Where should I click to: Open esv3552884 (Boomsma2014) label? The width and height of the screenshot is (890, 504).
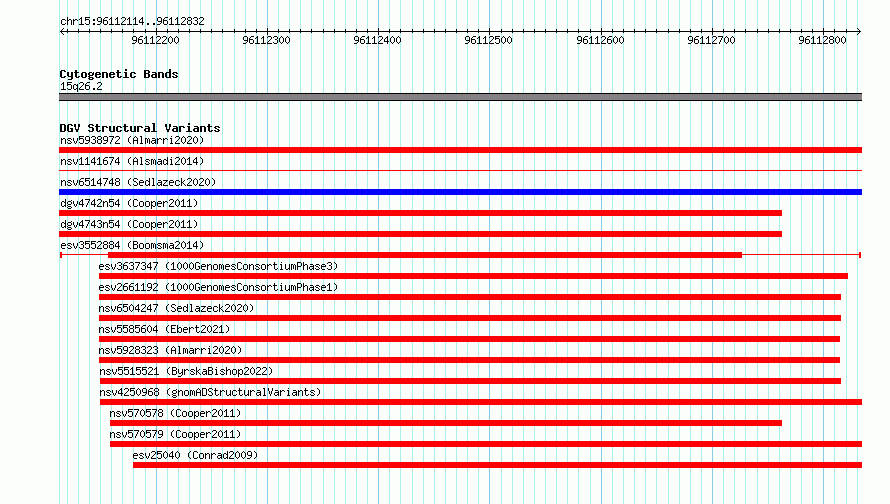click(132, 245)
